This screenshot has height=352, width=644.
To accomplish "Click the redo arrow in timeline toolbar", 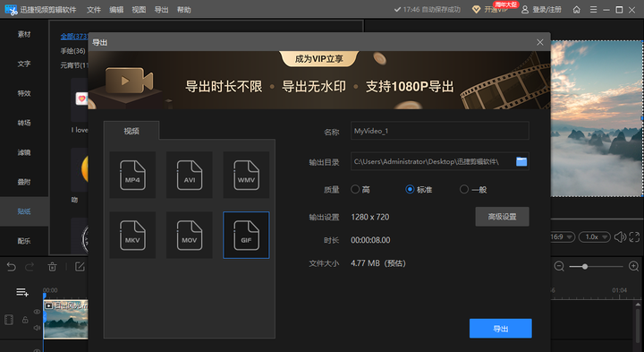I will point(30,267).
